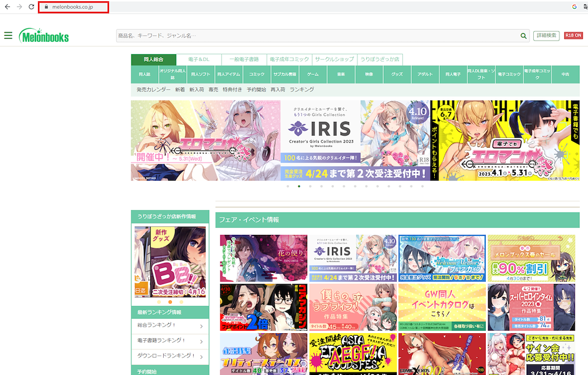The height and width of the screenshot is (375, 588).
Task: Focus the 商品名、キーワード search field
Action: (319, 36)
